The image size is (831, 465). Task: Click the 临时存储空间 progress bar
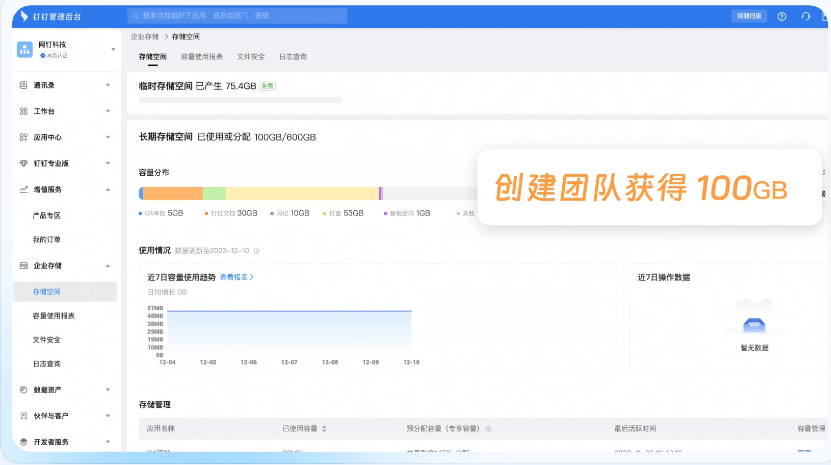240,100
